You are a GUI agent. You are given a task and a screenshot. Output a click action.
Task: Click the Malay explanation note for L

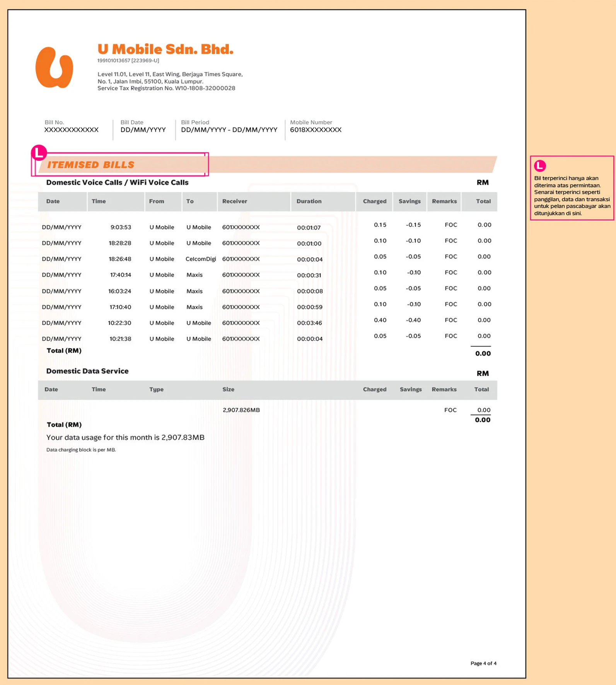point(572,195)
